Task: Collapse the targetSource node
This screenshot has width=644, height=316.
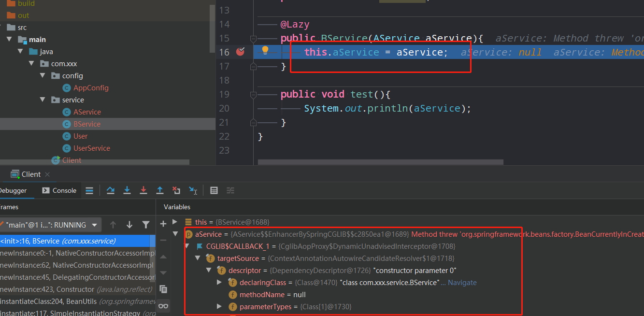Action: click(x=198, y=258)
